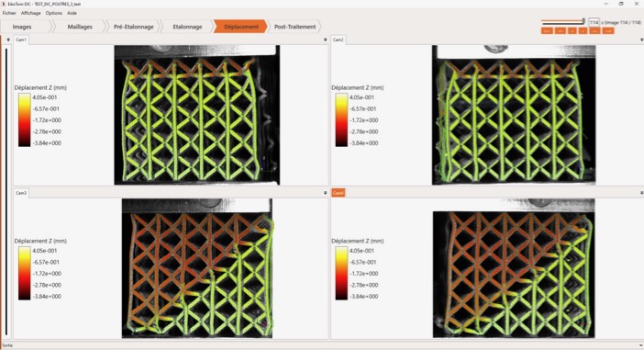
Task: Select the Cam1 view tab
Action: pos(21,40)
